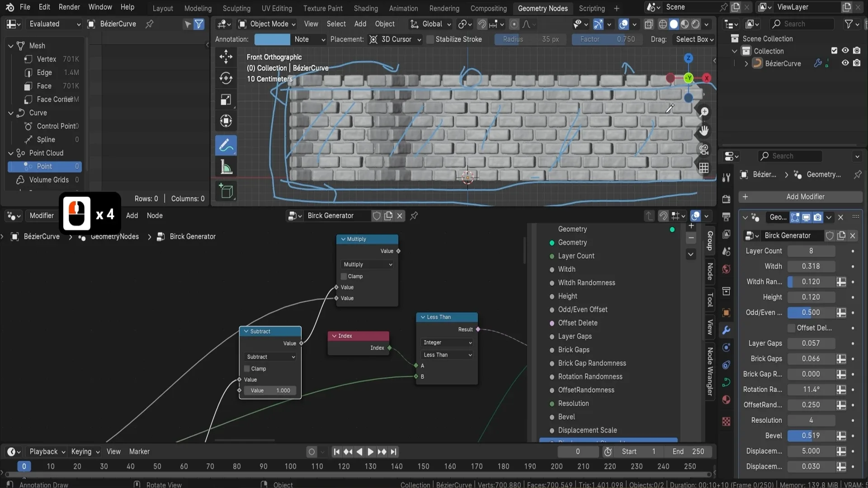Select the Move tool in the viewport toolbar

tap(226, 57)
